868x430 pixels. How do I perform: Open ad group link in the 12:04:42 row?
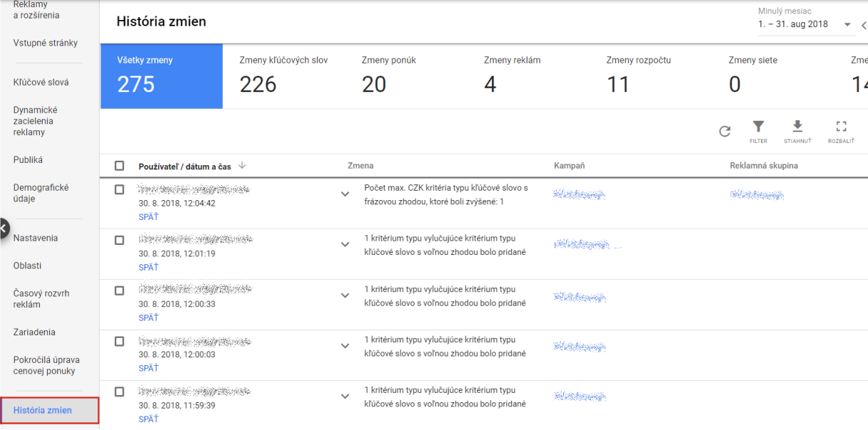(x=757, y=194)
